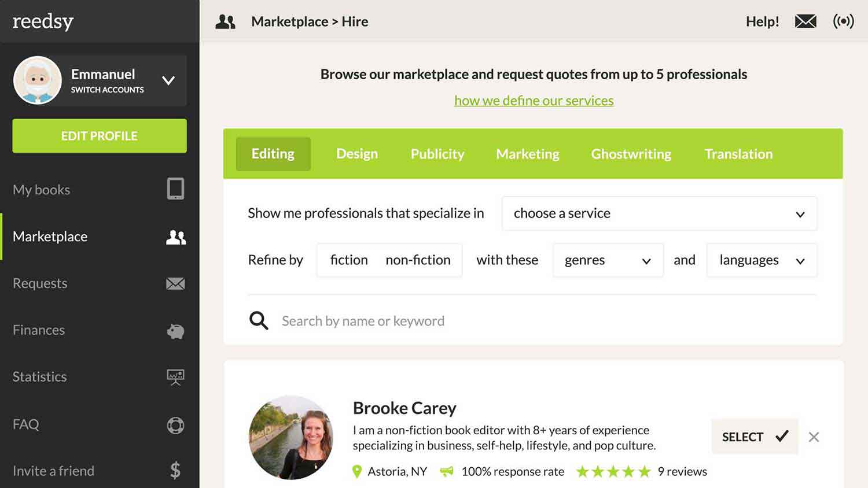Toggle the fiction filter
Image resolution: width=868 pixels, height=488 pixels.
(348, 260)
